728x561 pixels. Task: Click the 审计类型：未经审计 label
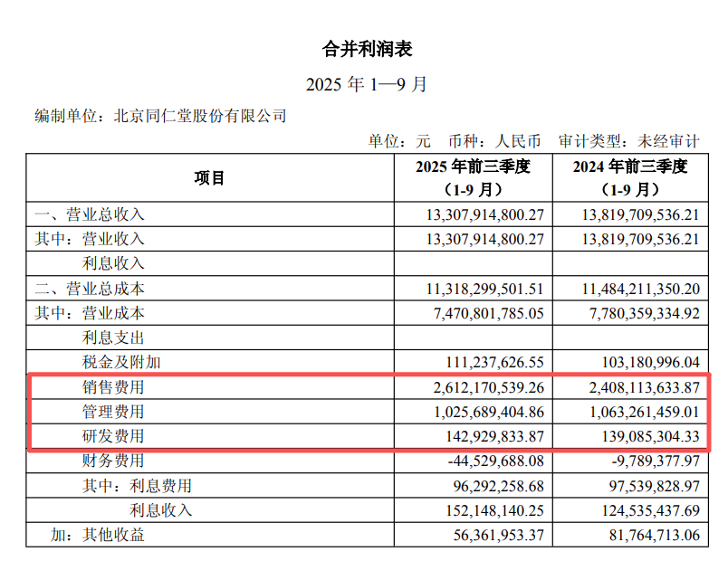pyautogui.click(x=628, y=141)
